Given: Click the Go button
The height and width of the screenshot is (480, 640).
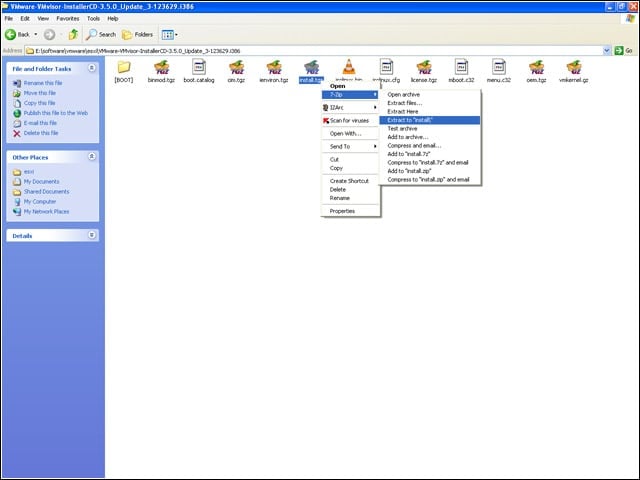Looking at the screenshot, I should point(624,51).
